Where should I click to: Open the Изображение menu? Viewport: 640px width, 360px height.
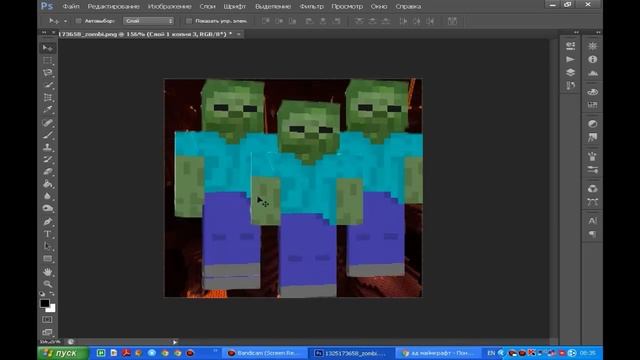pos(169,7)
